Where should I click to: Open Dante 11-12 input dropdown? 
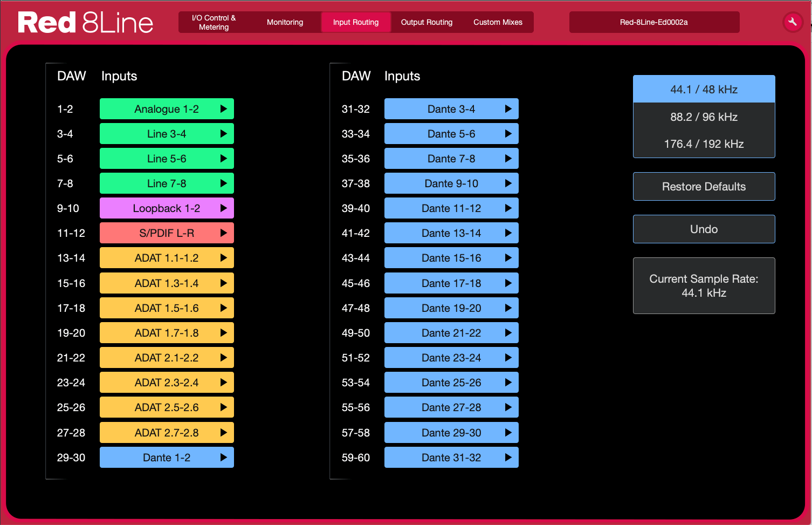click(451, 208)
